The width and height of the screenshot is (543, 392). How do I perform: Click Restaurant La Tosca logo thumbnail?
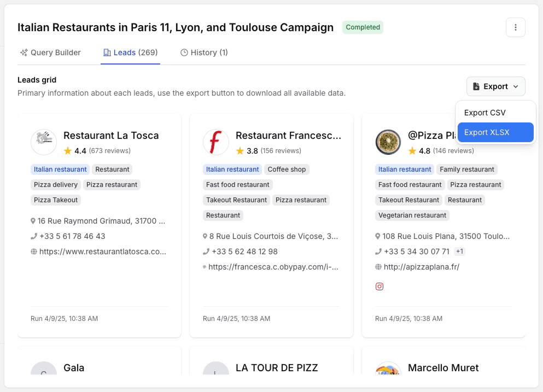pyautogui.click(x=44, y=142)
